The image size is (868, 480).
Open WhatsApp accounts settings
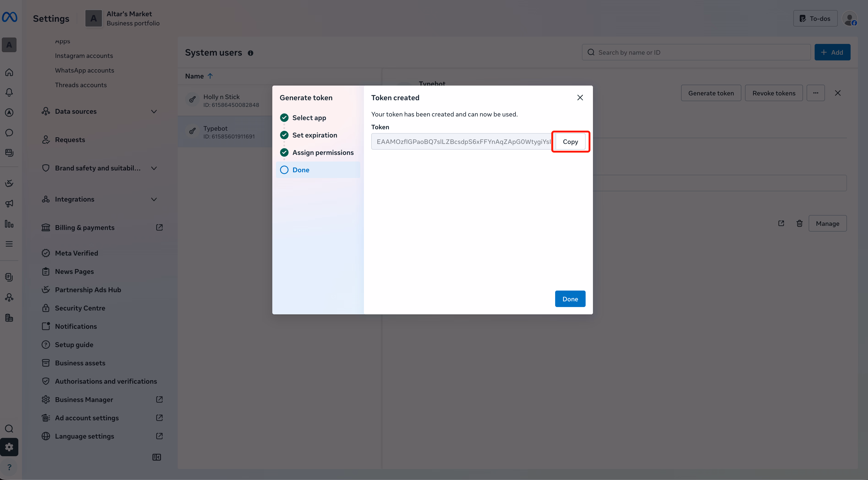pyautogui.click(x=84, y=70)
